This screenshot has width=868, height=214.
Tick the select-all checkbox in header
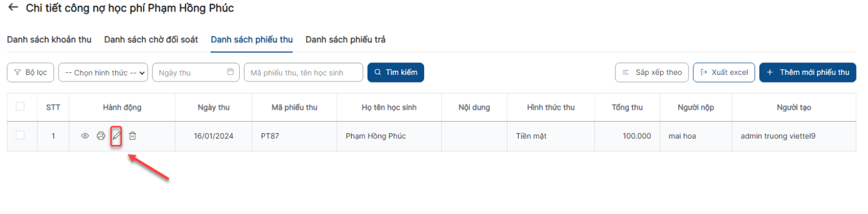[20, 106]
